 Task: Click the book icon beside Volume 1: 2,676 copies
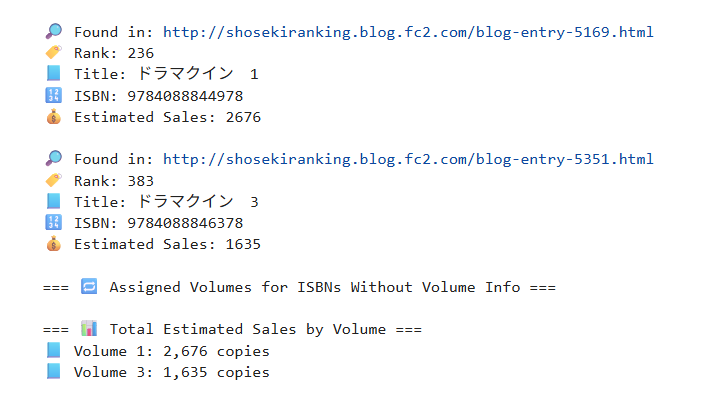click(x=53, y=350)
